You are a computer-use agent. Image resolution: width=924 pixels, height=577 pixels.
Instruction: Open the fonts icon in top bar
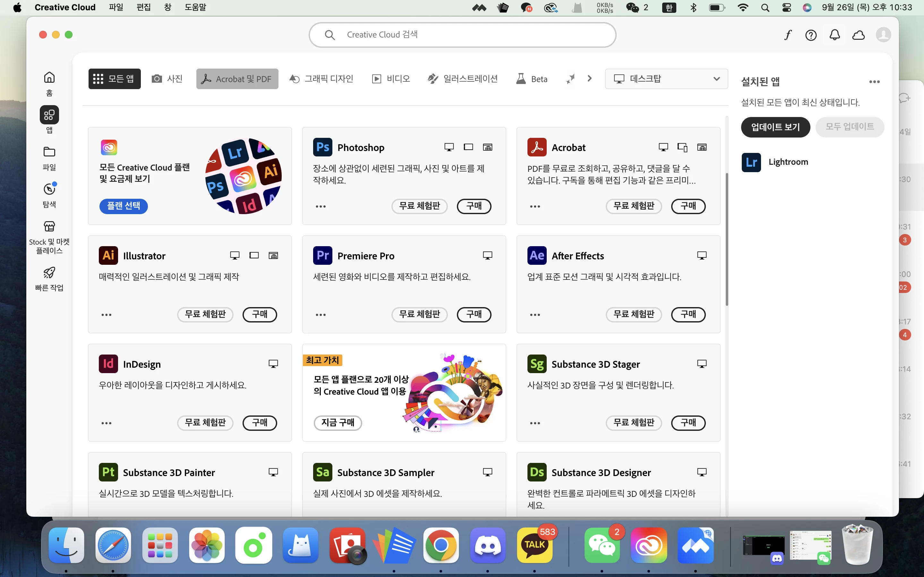coord(787,35)
